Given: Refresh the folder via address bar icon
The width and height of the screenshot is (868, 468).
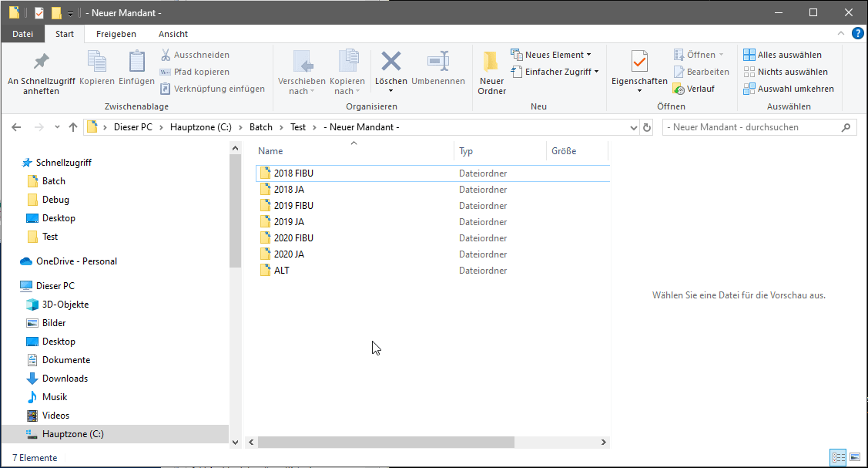Looking at the screenshot, I should point(647,127).
